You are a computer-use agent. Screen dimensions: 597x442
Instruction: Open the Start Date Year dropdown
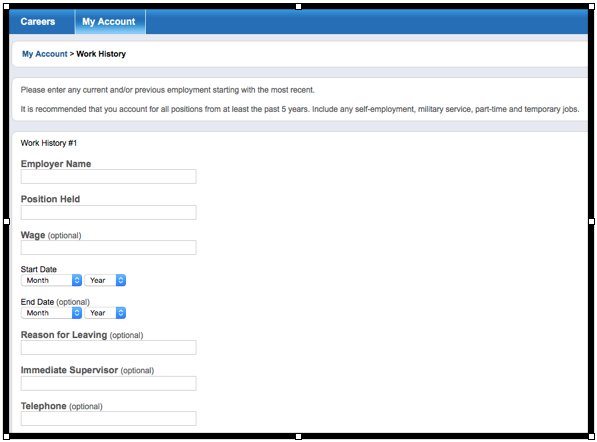point(105,280)
